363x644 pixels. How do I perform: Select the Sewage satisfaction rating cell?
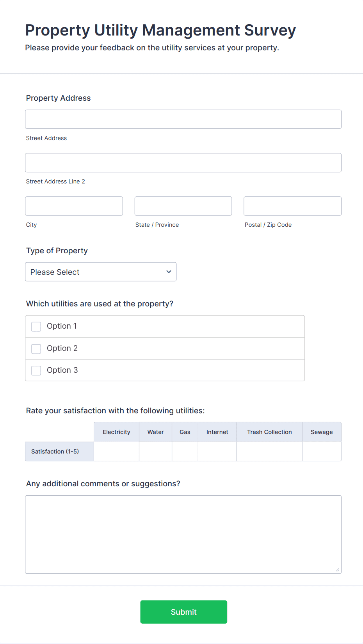point(322,451)
